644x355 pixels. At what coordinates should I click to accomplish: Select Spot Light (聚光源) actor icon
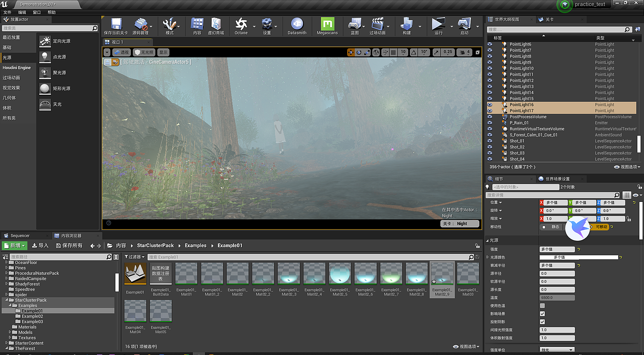point(45,73)
